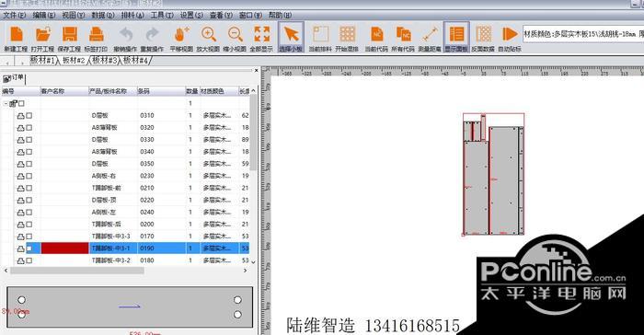Click the 材质颜色 material info field
Screen dimensions: 644x335
(583, 35)
